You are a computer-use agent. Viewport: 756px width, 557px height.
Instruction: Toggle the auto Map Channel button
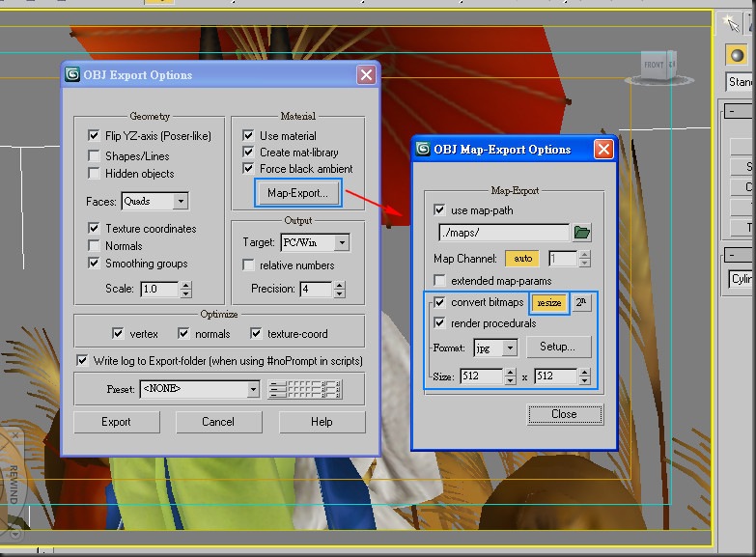coord(522,259)
